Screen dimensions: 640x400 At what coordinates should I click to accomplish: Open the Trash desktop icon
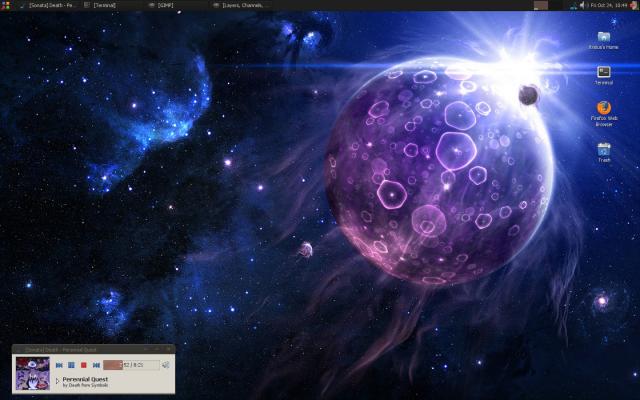tap(604, 153)
